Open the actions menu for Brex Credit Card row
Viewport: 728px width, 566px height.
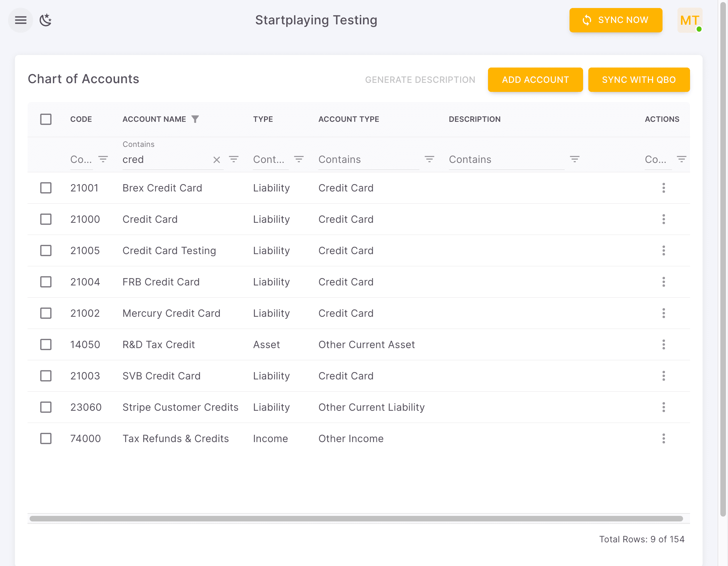tap(664, 188)
